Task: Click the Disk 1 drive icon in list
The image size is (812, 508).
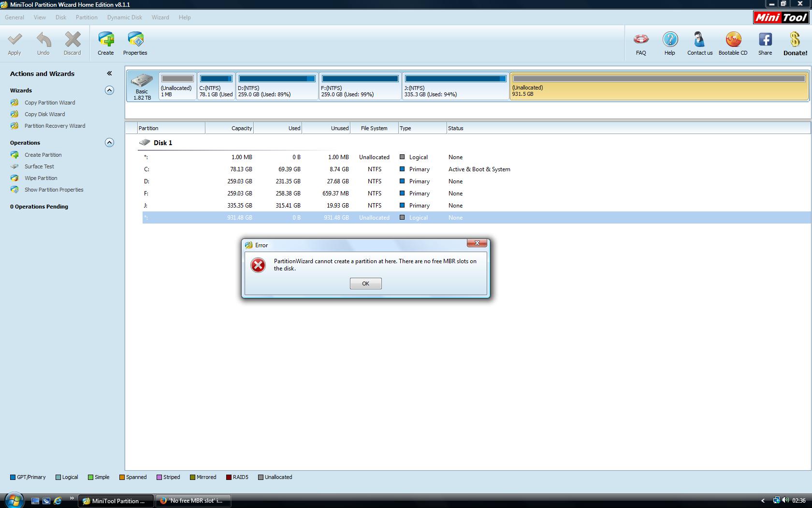Action: coord(145,143)
